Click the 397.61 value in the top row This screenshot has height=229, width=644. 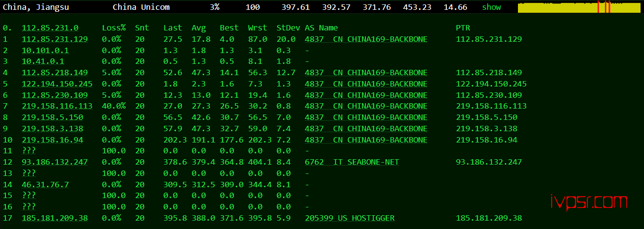296,7
